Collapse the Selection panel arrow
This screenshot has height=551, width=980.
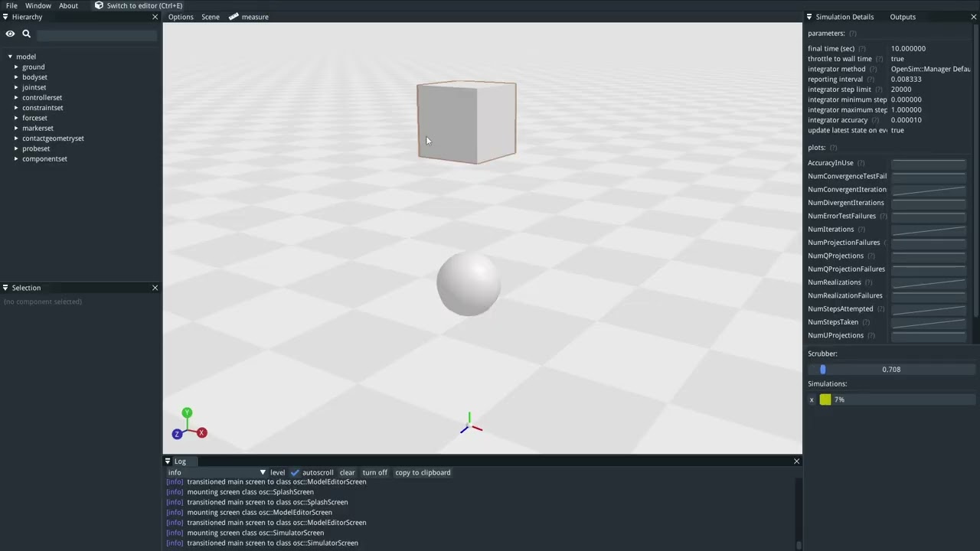point(5,288)
